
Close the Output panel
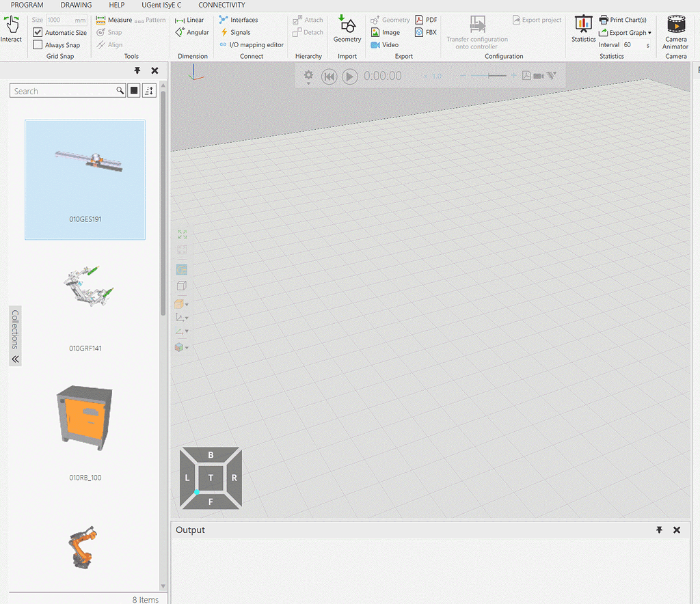tap(677, 530)
